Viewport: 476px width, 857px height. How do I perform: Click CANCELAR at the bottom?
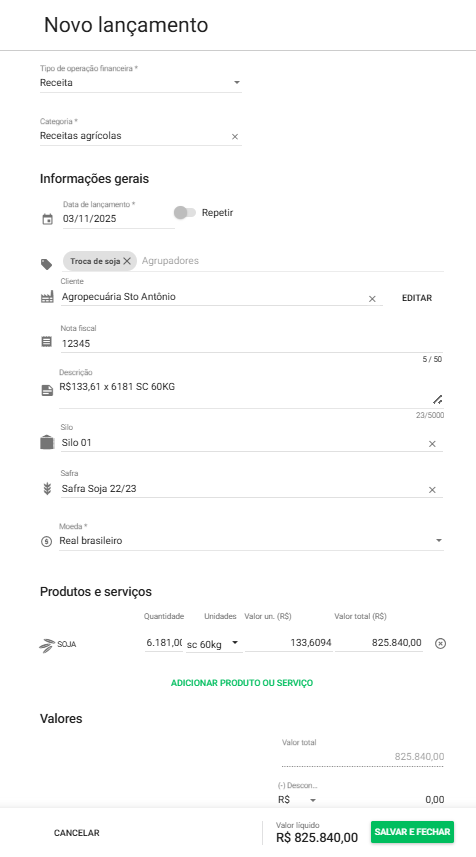click(77, 833)
